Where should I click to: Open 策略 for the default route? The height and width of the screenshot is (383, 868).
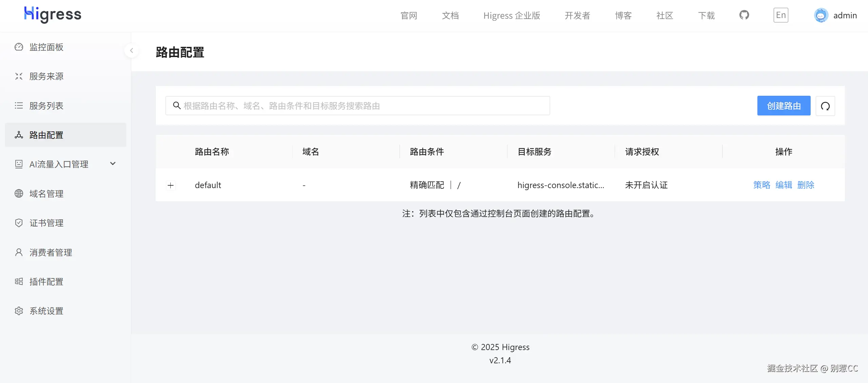pos(761,185)
